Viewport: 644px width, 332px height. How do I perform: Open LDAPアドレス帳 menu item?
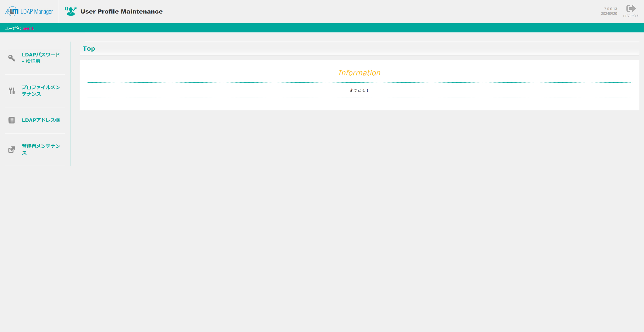click(41, 120)
